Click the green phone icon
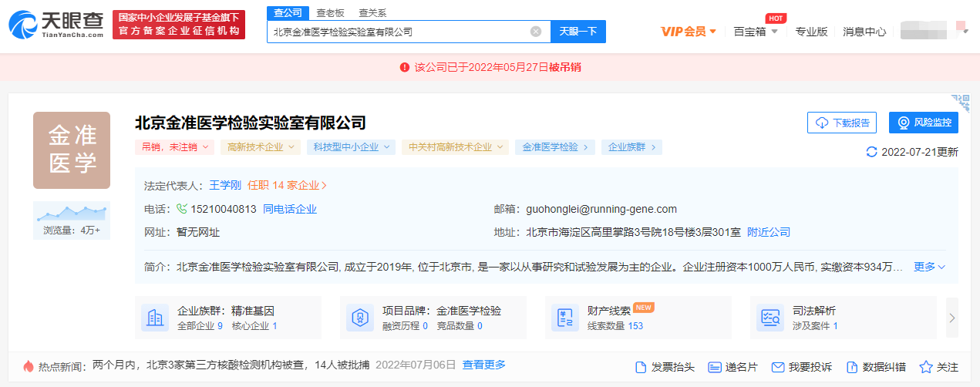This screenshot has height=387, width=980. (182, 209)
